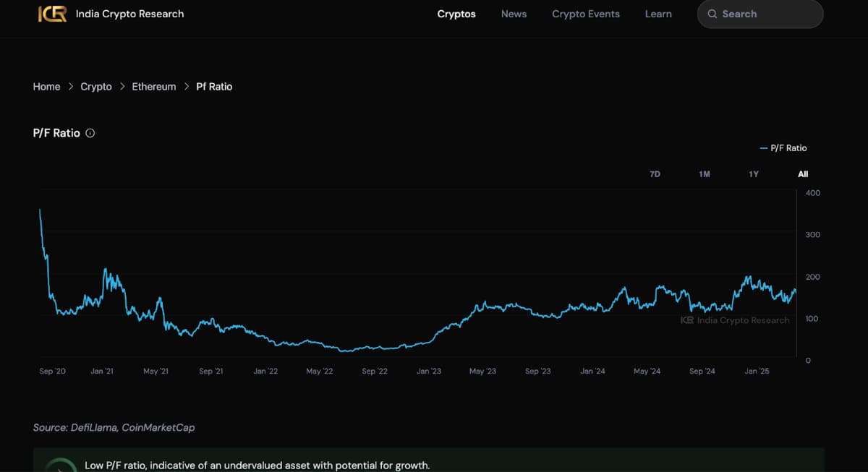Focus the Search input field
Screen dimensions: 868x472
pos(768,14)
